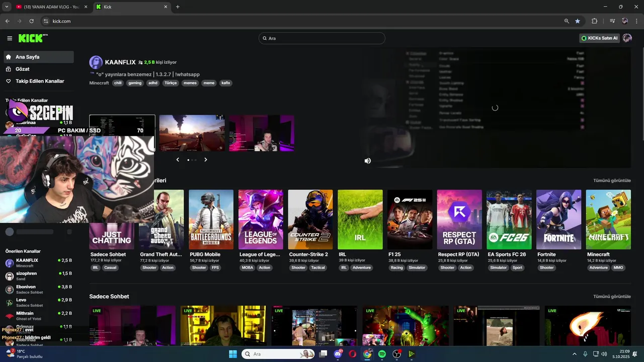Switch to the YANAN ADAM VLOG YouTube tab

pos(51,7)
